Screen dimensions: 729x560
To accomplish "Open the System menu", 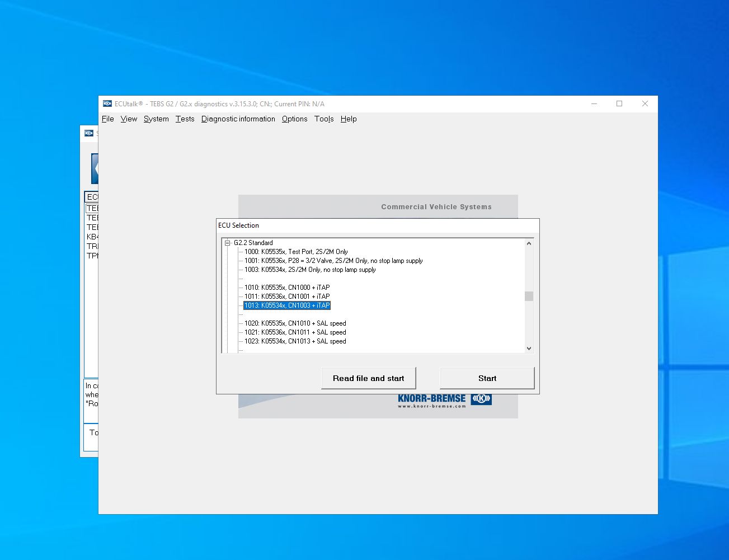I will [x=156, y=119].
